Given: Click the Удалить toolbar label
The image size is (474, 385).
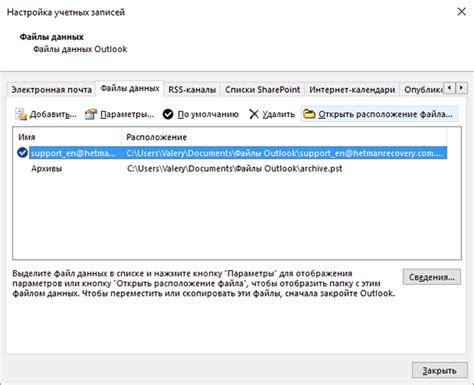Looking at the screenshot, I should point(279,114).
